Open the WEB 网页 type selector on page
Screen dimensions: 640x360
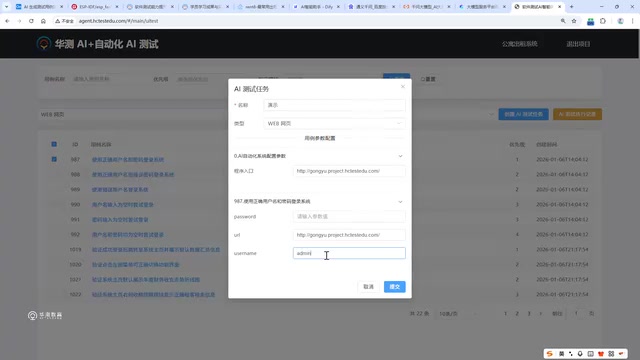click(267, 115)
